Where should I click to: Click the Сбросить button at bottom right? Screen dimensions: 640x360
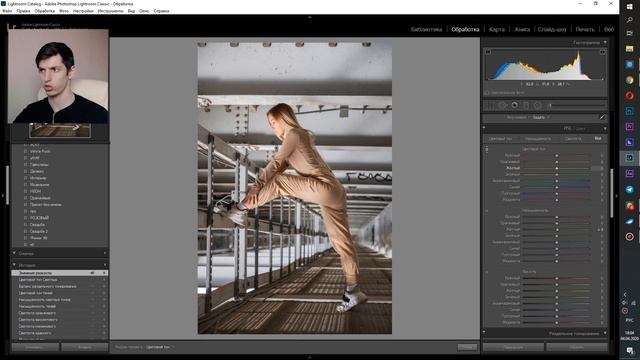coord(577,347)
